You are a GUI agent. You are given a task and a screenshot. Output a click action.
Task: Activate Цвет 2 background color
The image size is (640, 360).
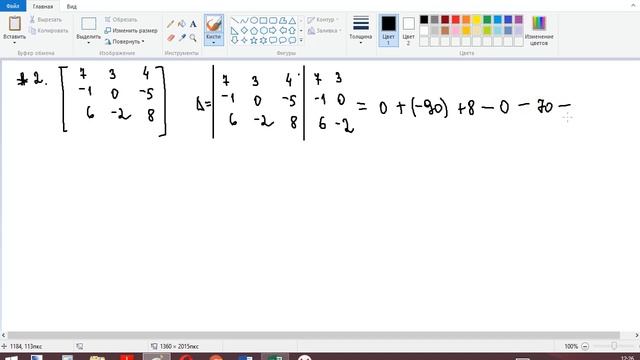(x=409, y=30)
